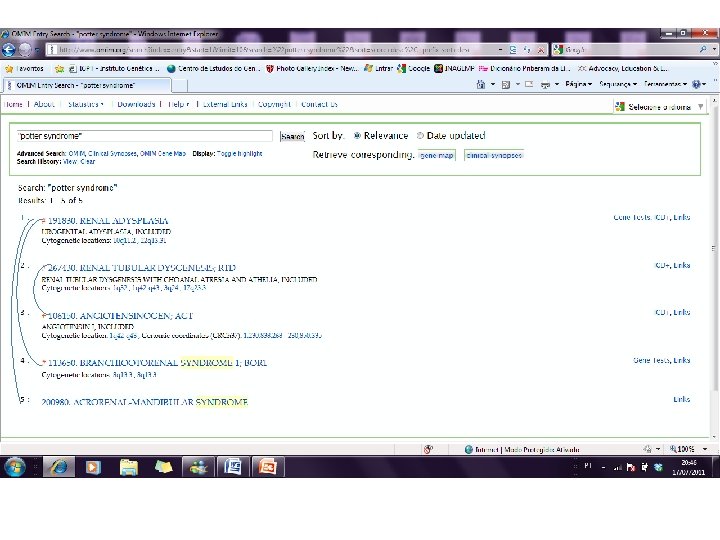Open the Página dropdown menu
The image size is (720, 540).
click(x=578, y=84)
